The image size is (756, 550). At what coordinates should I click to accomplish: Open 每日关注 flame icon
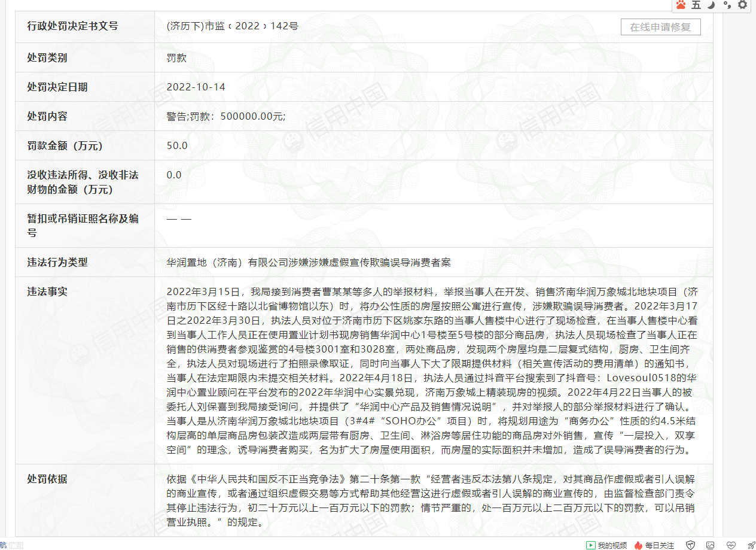click(654, 545)
